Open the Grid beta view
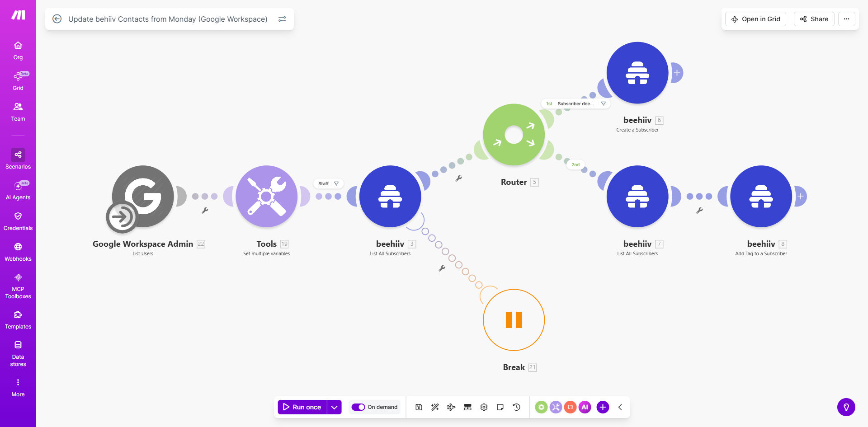868x427 pixels. pos(18,81)
